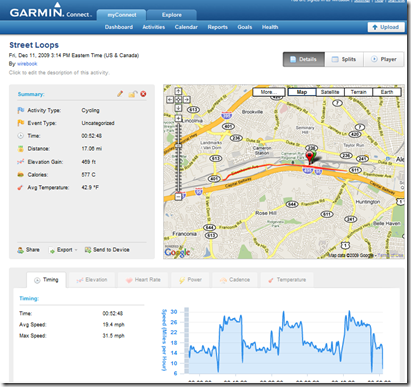Click the chart's vertical range selector bar
The image size is (411, 387).
[187, 341]
